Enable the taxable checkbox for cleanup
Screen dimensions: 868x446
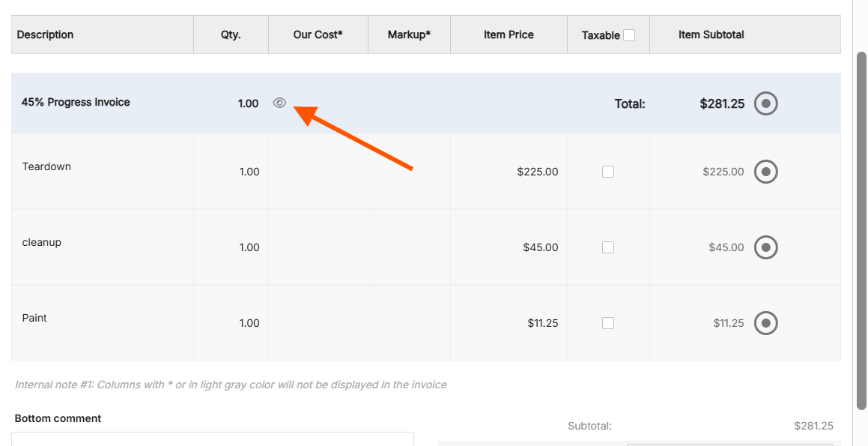(608, 247)
